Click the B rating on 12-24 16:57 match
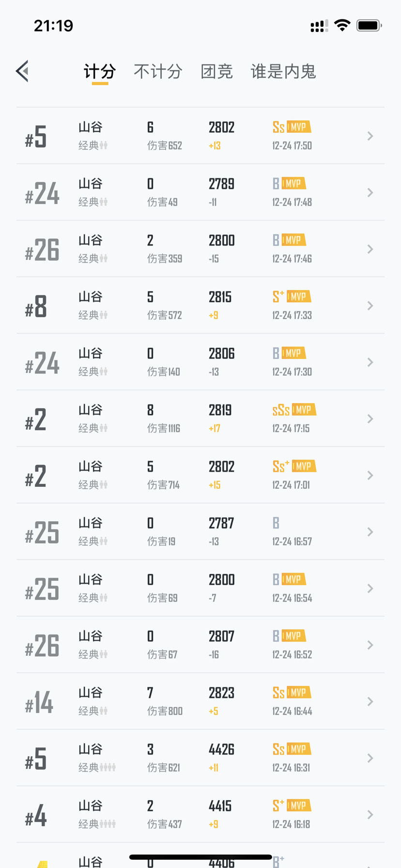 coord(276,523)
